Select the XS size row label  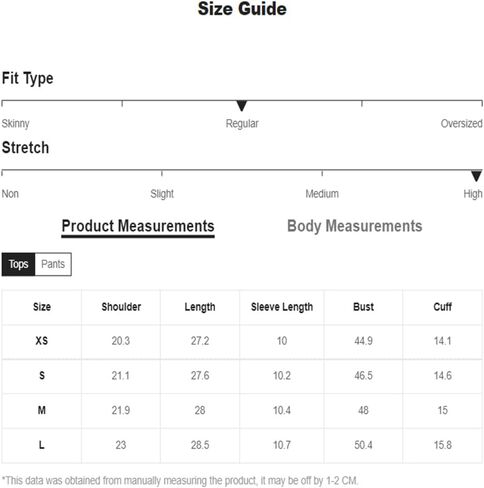tap(42, 341)
